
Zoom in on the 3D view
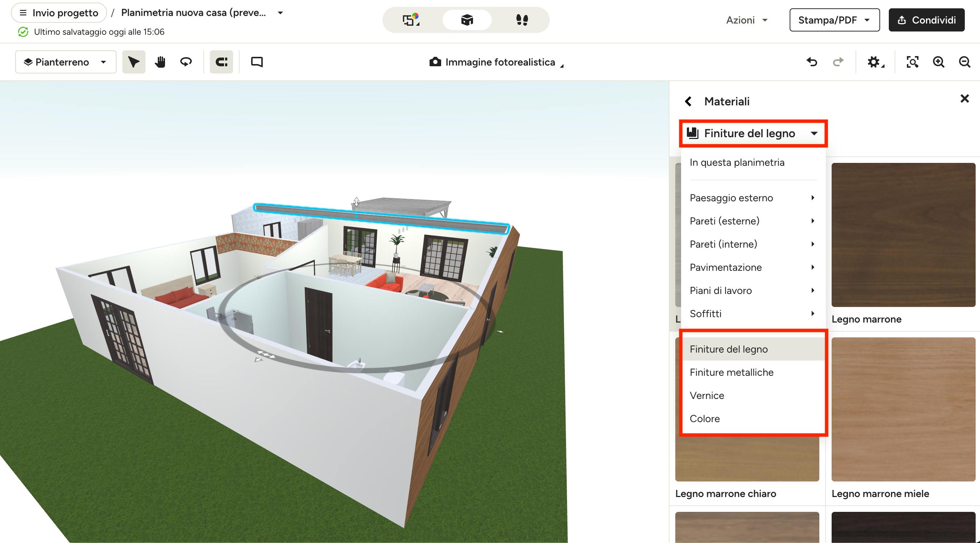(x=938, y=62)
